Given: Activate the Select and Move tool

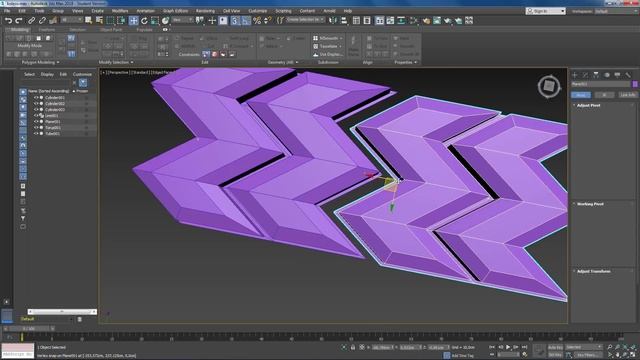Looking at the screenshot, I should click(133, 20).
